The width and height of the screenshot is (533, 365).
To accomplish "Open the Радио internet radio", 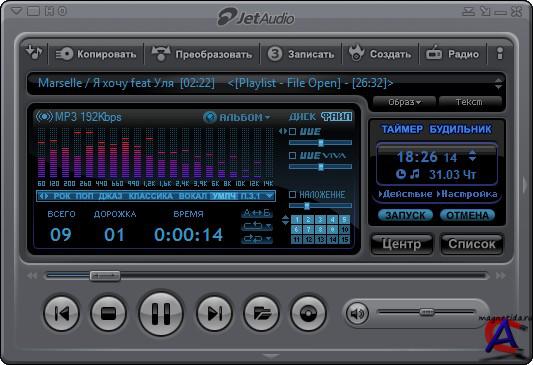I will [x=452, y=54].
